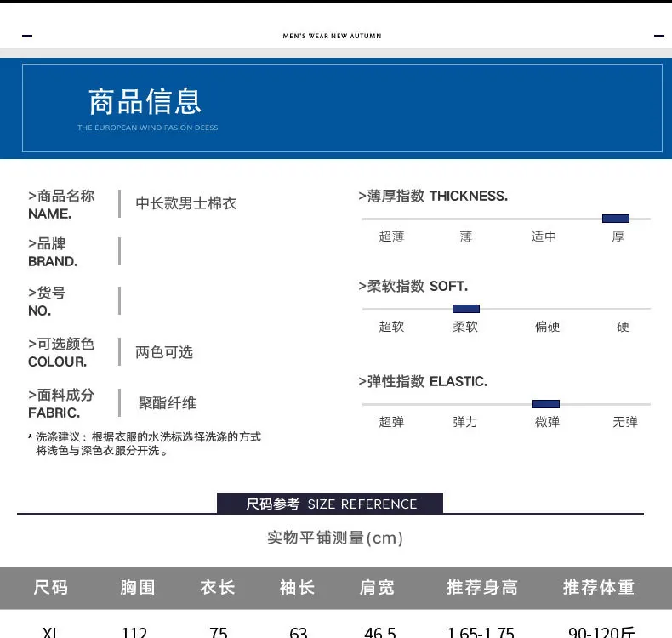The width and height of the screenshot is (672, 638).
Task: Click the 胸围 column header
Action: (x=138, y=588)
